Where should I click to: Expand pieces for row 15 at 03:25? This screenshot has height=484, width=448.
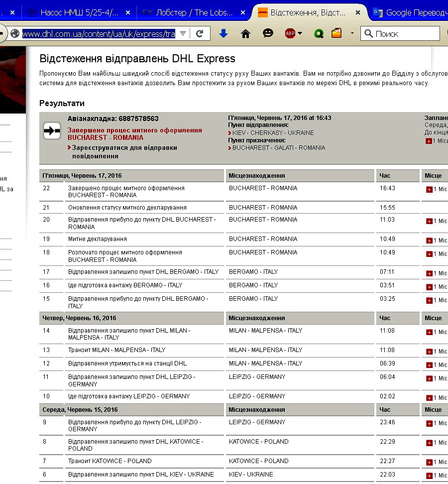click(429, 300)
